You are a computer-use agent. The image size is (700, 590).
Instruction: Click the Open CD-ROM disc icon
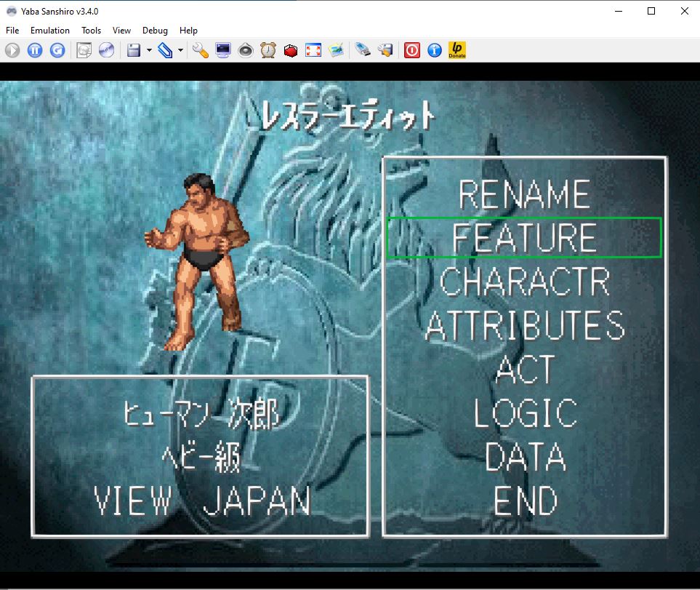tap(106, 50)
